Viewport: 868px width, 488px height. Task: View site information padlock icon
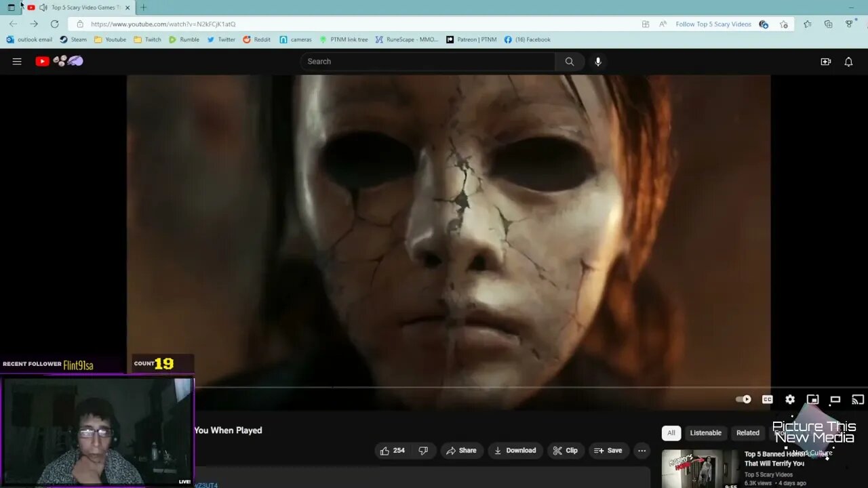click(80, 24)
